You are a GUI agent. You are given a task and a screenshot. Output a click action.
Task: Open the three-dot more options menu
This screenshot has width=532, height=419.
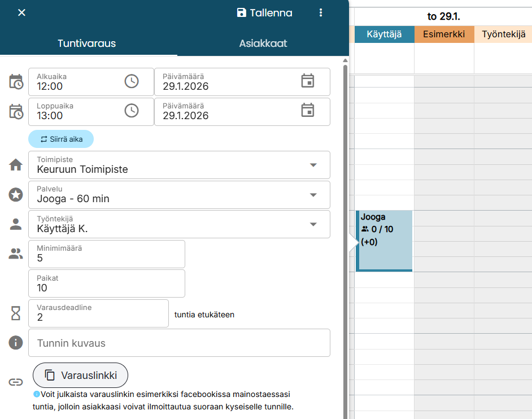point(321,12)
